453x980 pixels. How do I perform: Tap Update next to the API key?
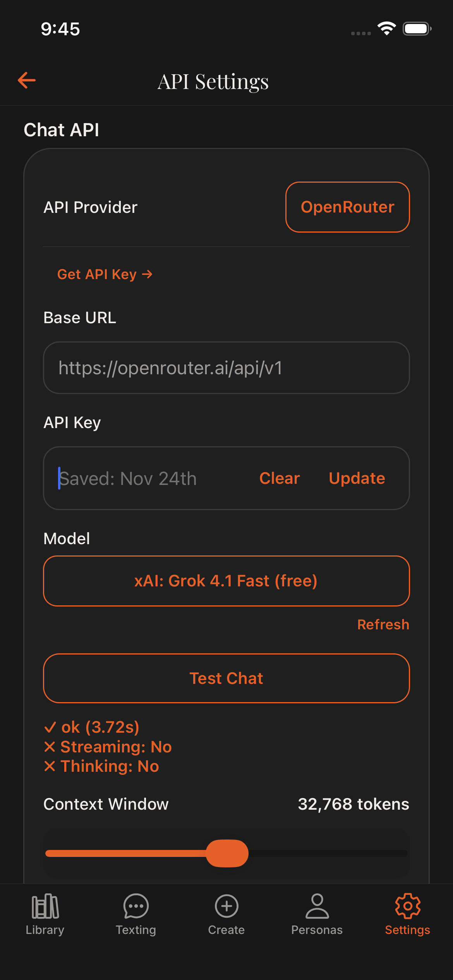(357, 478)
